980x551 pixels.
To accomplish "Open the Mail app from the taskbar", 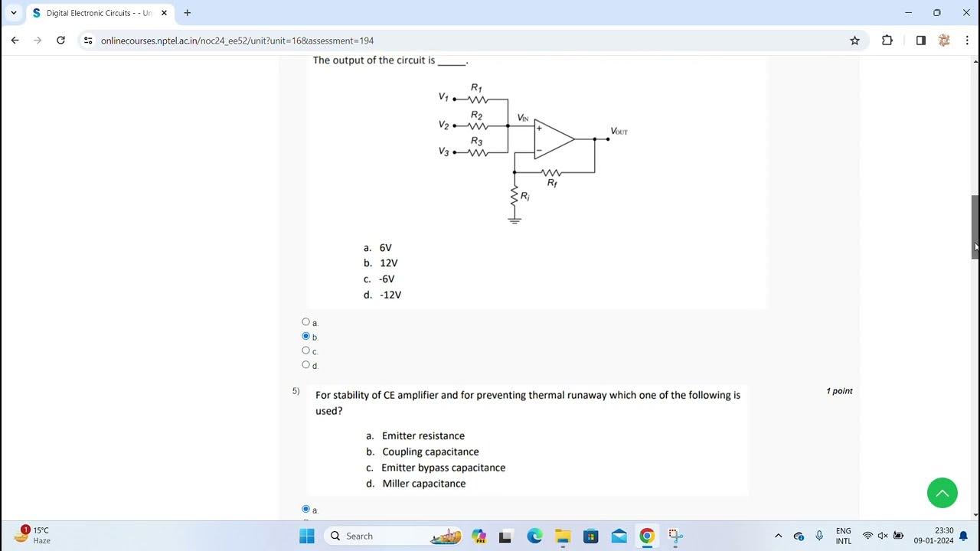I will pyautogui.click(x=619, y=536).
